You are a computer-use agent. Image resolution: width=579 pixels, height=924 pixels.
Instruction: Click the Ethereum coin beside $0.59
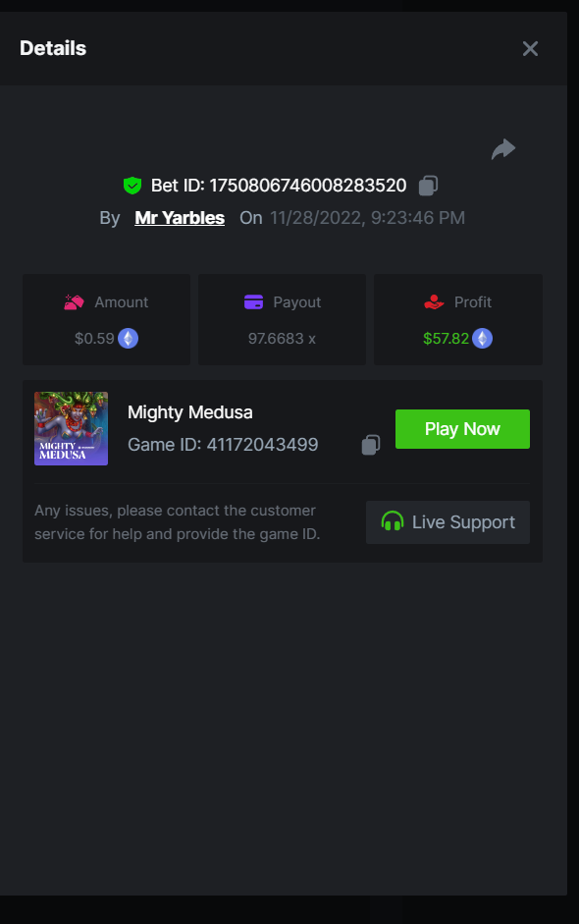tap(128, 338)
